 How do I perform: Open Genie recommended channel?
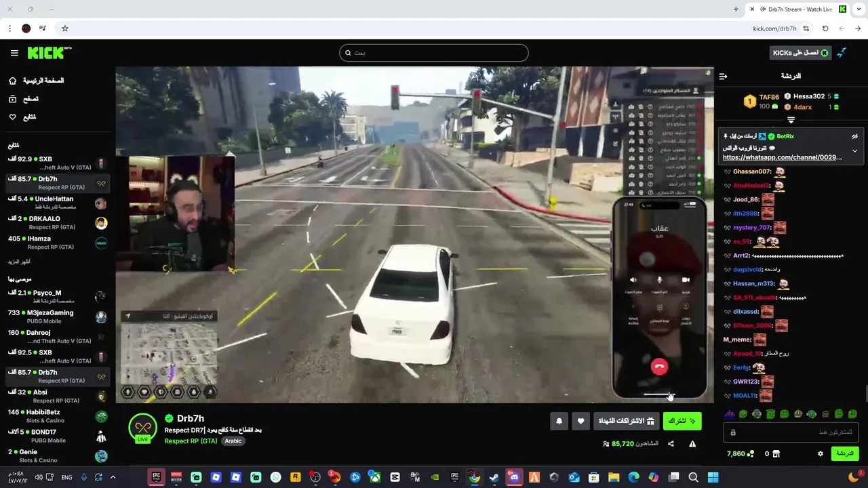coord(57,455)
